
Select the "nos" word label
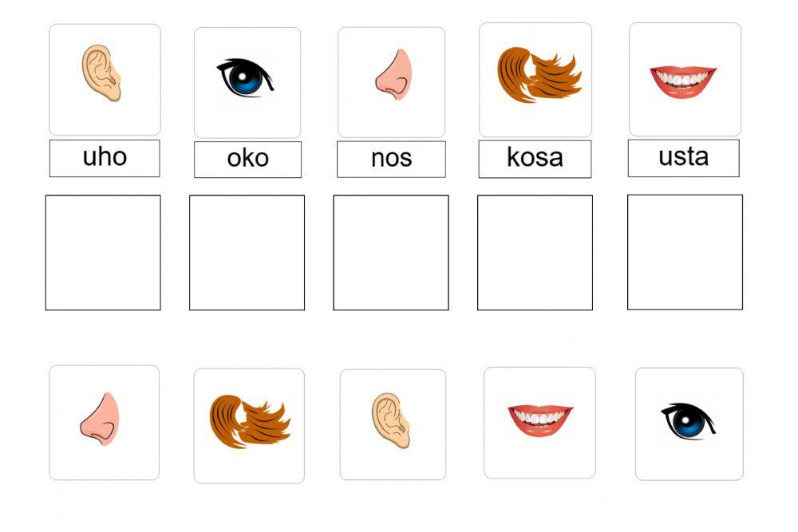pos(391,160)
